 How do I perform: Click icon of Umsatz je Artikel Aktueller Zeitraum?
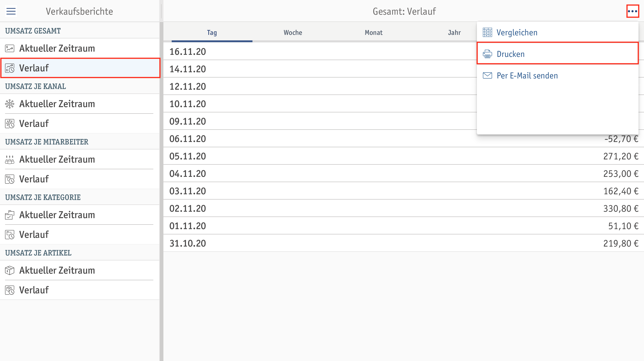click(10, 270)
